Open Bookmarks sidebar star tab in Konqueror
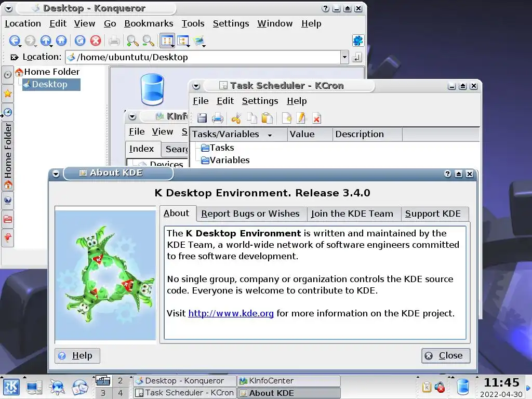Viewport: 532px width, 399px height. click(x=8, y=94)
